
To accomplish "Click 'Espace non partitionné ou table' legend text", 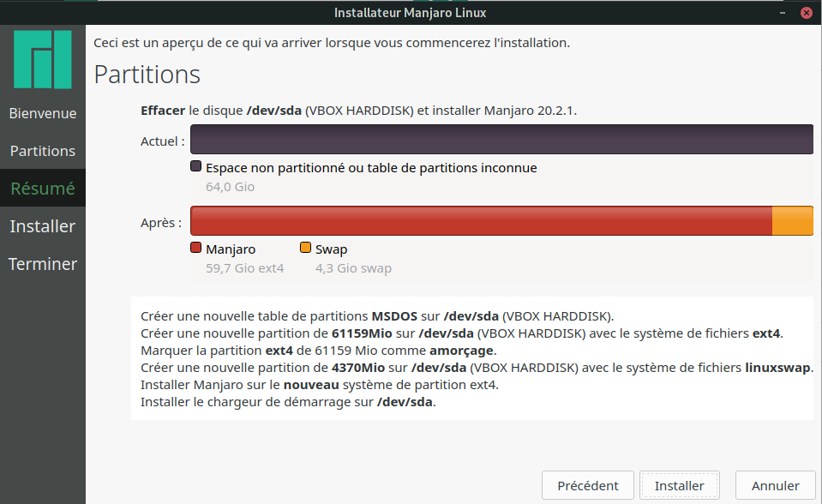I will [371, 168].
